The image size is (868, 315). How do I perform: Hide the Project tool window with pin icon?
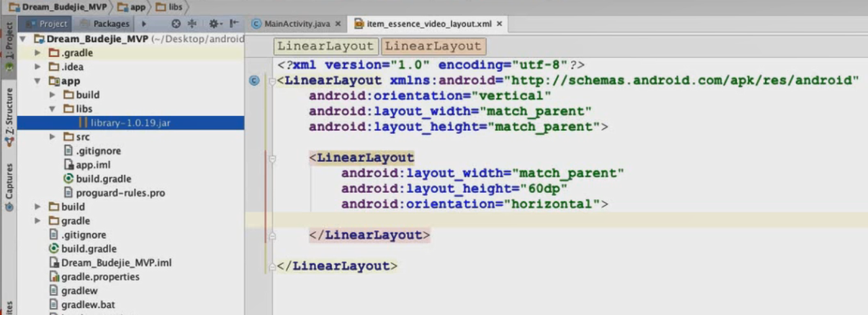233,24
